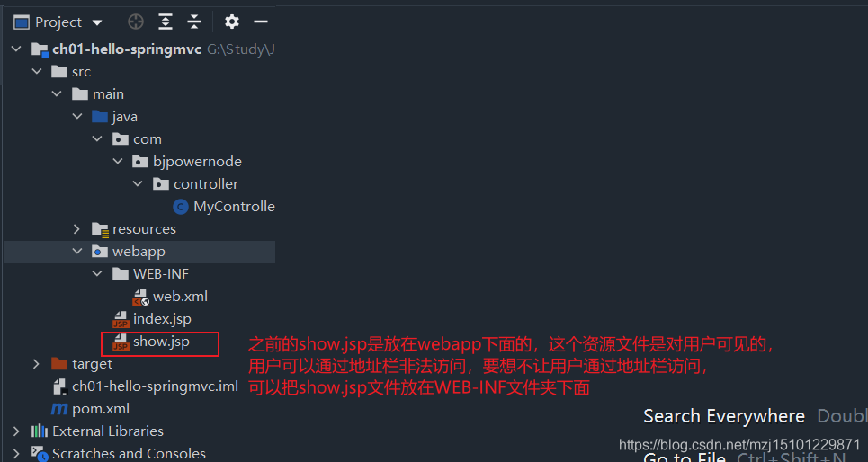Click the Select Opened File crosshair icon

pos(136,22)
